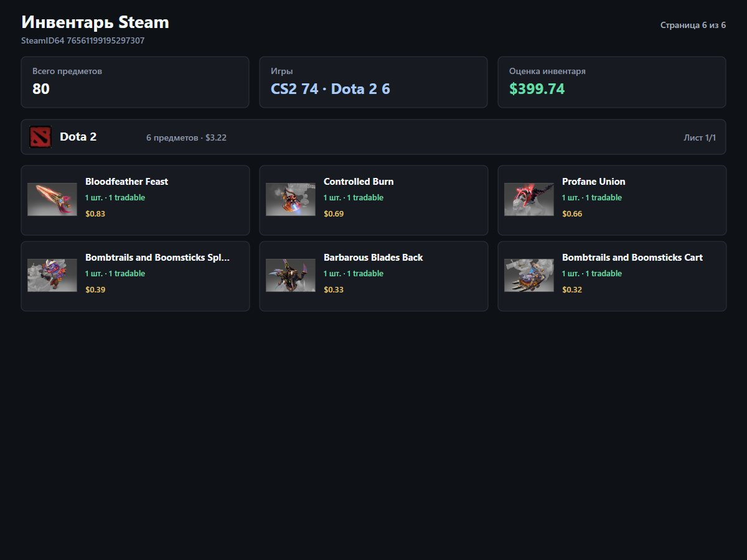Select the Bombtrails and Boomsticks Cart name
This screenshot has width=747, height=560.
[632, 258]
